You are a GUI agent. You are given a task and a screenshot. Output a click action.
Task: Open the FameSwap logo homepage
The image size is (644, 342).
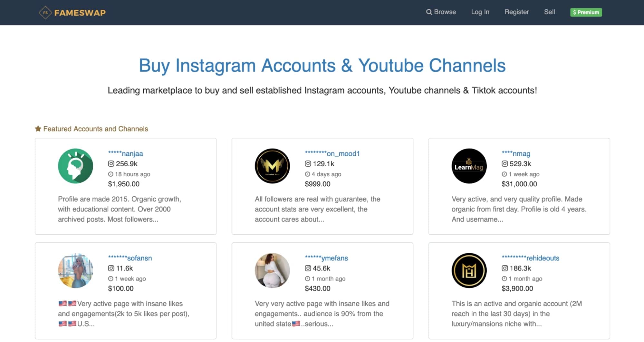coord(72,13)
